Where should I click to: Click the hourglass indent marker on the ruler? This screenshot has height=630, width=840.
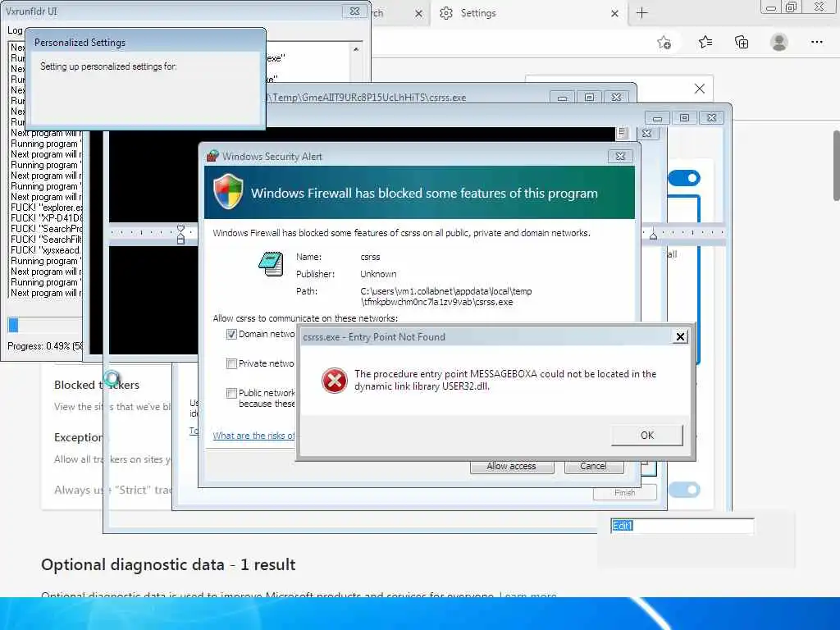[180, 235]
